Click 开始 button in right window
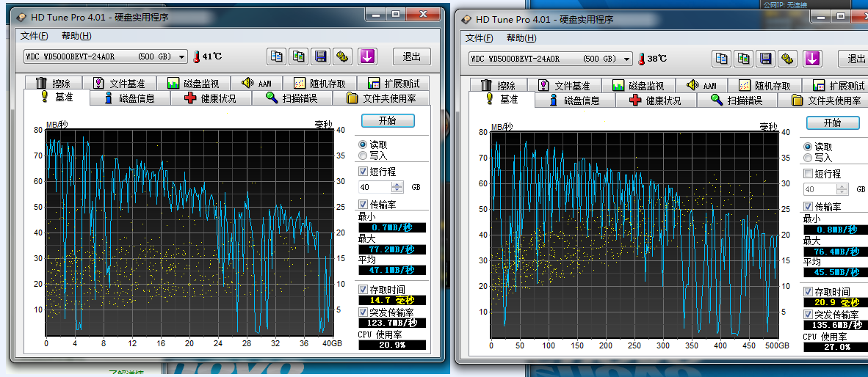Screen dimensions: 868x377 833,122
